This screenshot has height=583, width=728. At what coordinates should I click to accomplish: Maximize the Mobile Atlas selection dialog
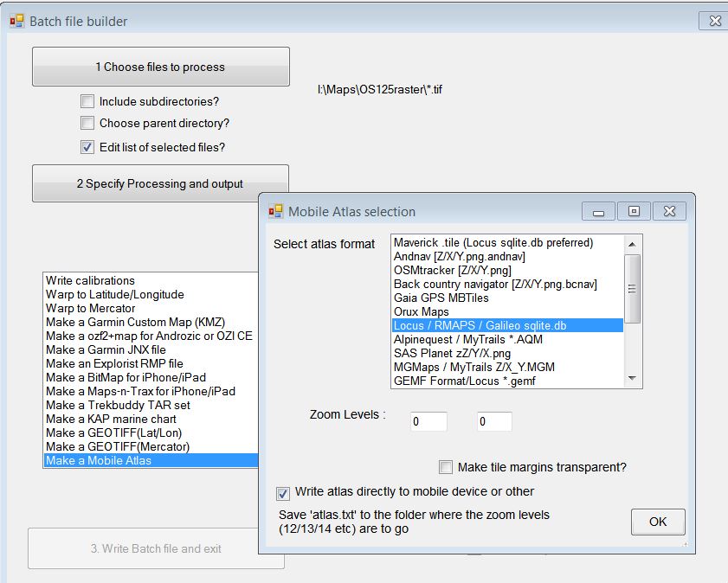coord(634,211)
